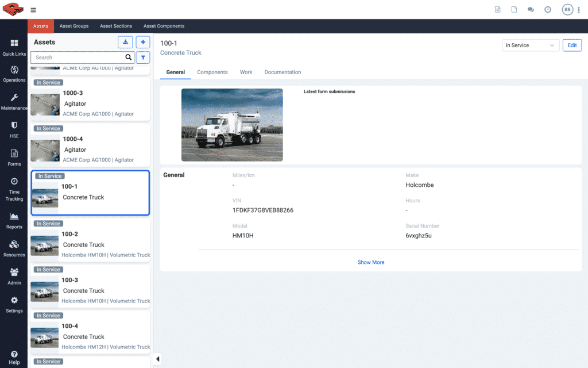This screenshot has height=368, width=588.
Task: Select the General detail tab
Action: (x=176, y=72)
